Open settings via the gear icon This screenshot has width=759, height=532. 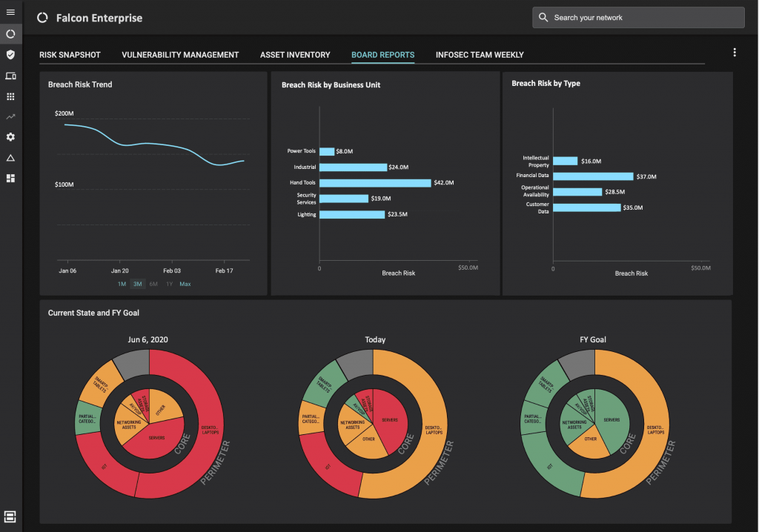click(10, 137)
